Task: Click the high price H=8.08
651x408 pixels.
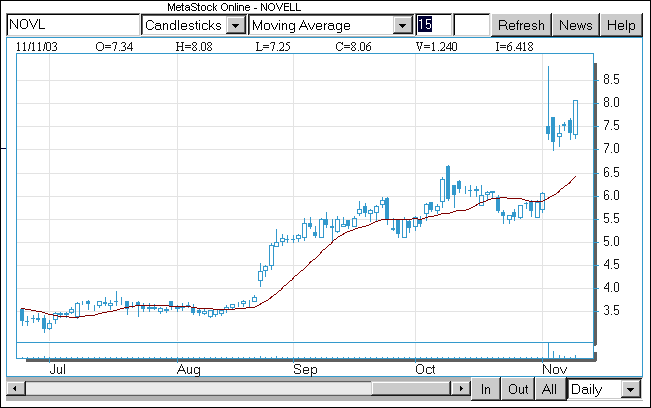Action: pyautogui.click(x=194, y=46)
